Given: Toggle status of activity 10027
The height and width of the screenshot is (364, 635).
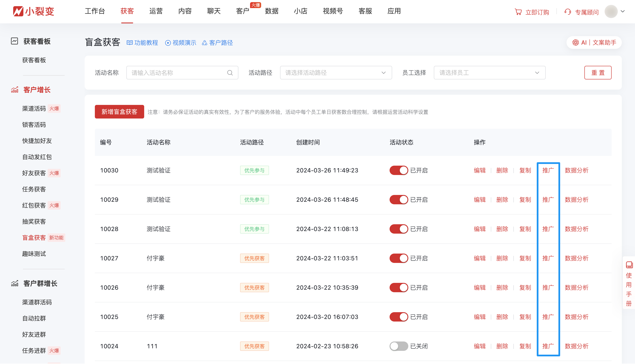Looking at the screenshot, I should tap(399, 258).
